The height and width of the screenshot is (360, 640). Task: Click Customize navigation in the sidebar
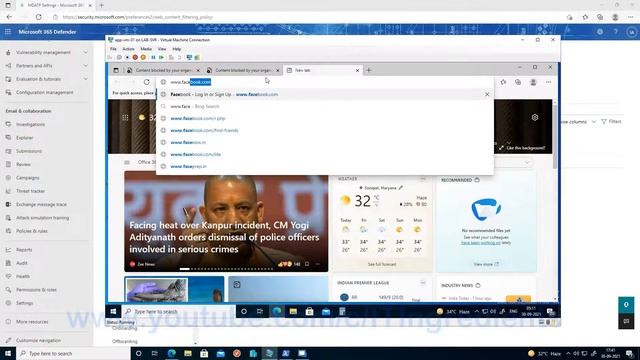(38, 340)
